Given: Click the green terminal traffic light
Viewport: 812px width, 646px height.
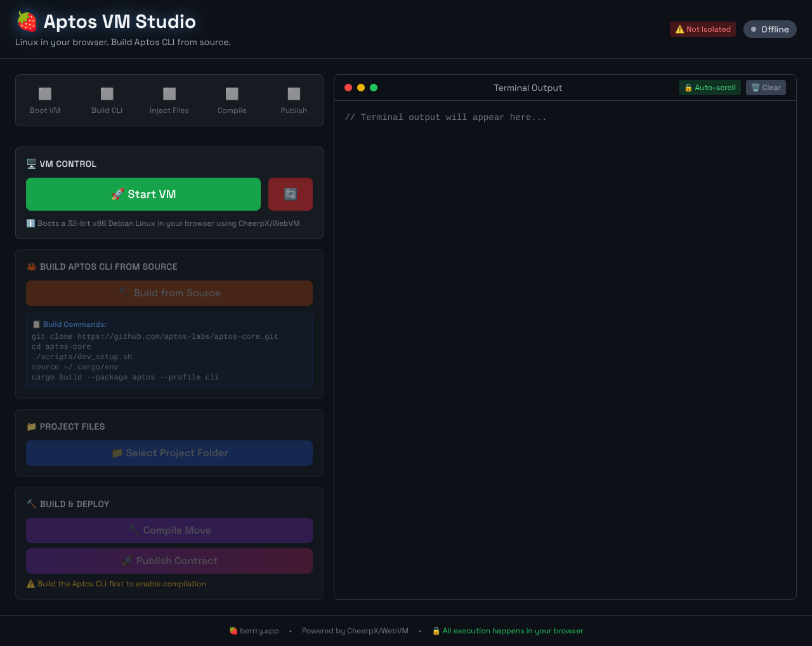Looking at the screenshot, I should [374, 88].
